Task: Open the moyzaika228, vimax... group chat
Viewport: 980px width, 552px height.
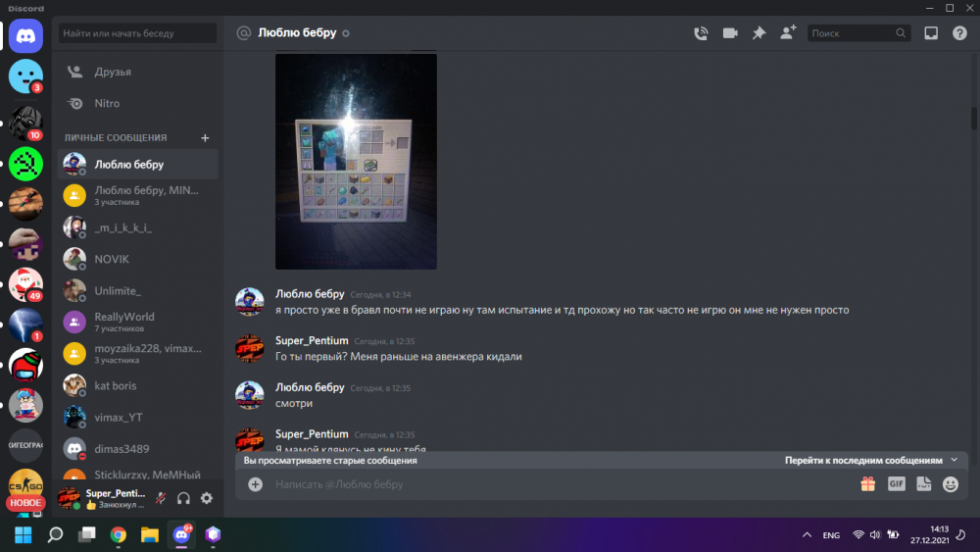Action: [138, 354]
